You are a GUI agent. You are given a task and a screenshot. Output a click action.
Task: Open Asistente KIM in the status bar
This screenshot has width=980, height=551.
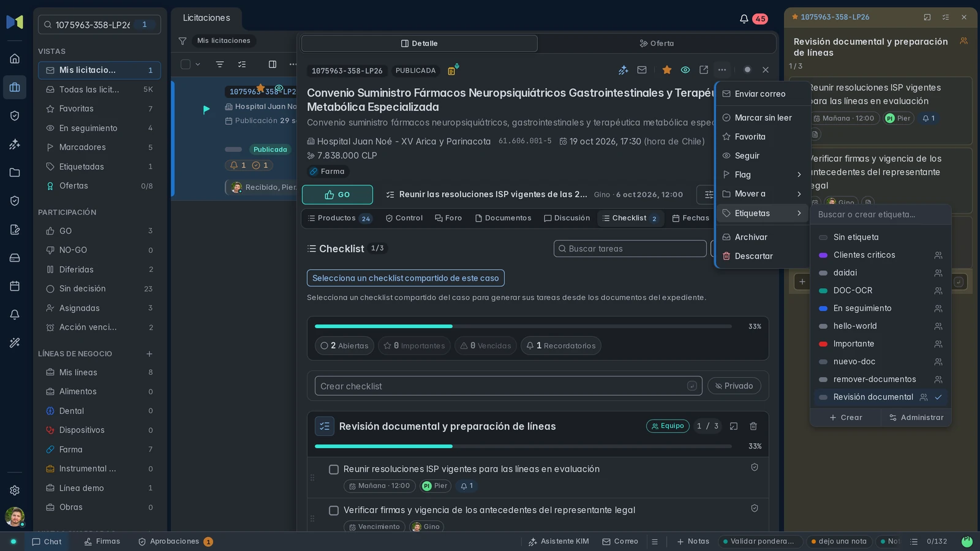[559, 541]
